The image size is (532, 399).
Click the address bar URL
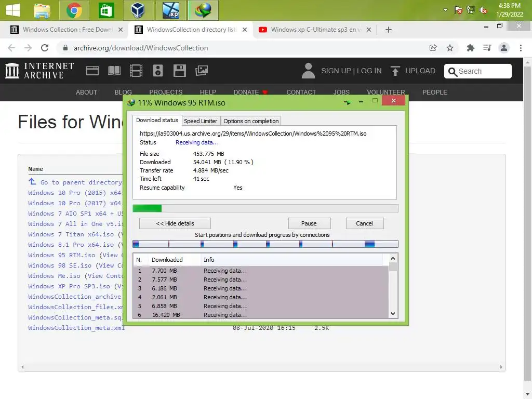click(141, 48)
